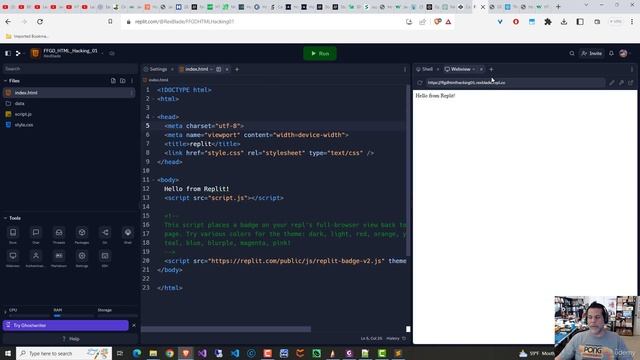Open the Shell tool
640x360 pixels.
pos(128,235)
